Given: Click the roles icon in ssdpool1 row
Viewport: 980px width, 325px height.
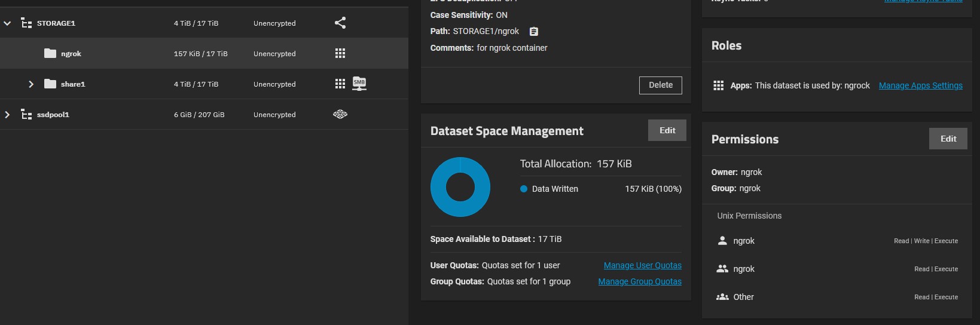Looking at the screenshot, I should 340,114.
